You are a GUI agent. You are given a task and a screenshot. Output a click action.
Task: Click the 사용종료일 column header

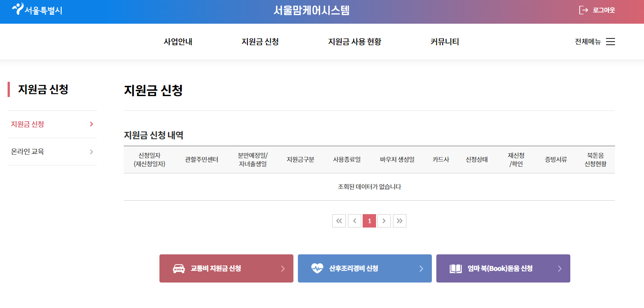tap(347, 160)
